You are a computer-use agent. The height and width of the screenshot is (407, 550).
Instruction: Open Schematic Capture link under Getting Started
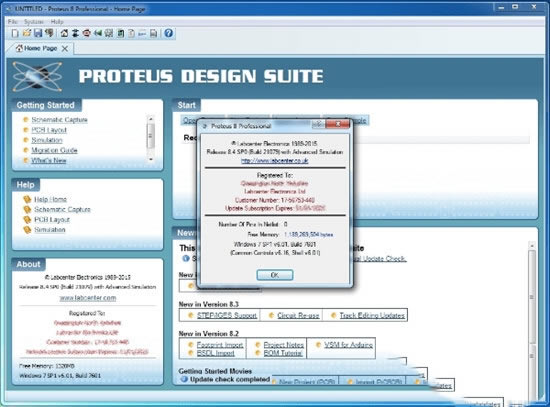pyautogui.click(x=59, y=120)
